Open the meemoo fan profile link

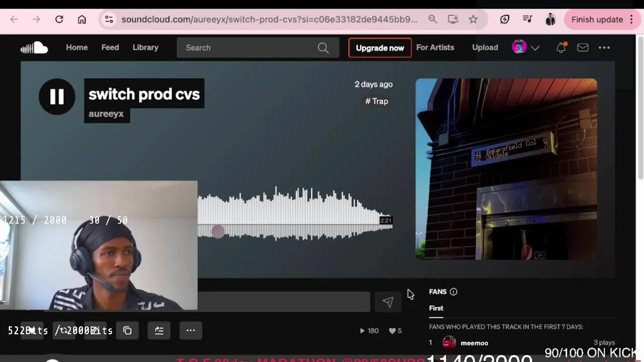click(x=474, y=343)
